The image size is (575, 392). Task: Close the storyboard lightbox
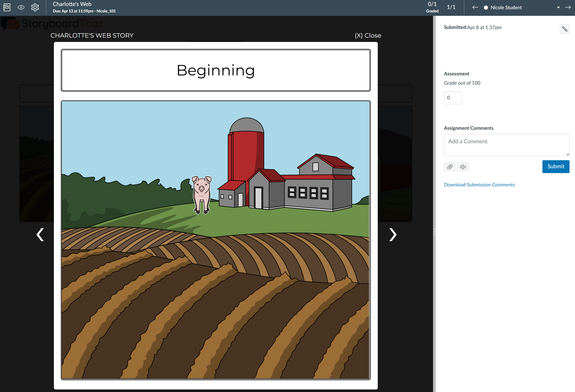368,35
